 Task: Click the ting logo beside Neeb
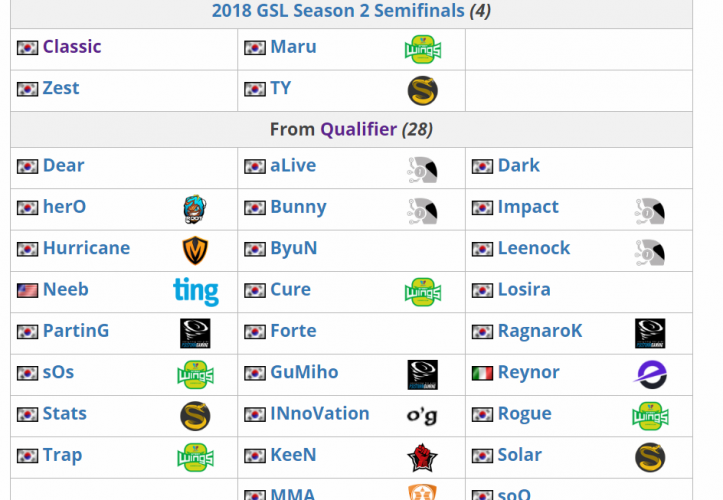click(195, 291)
